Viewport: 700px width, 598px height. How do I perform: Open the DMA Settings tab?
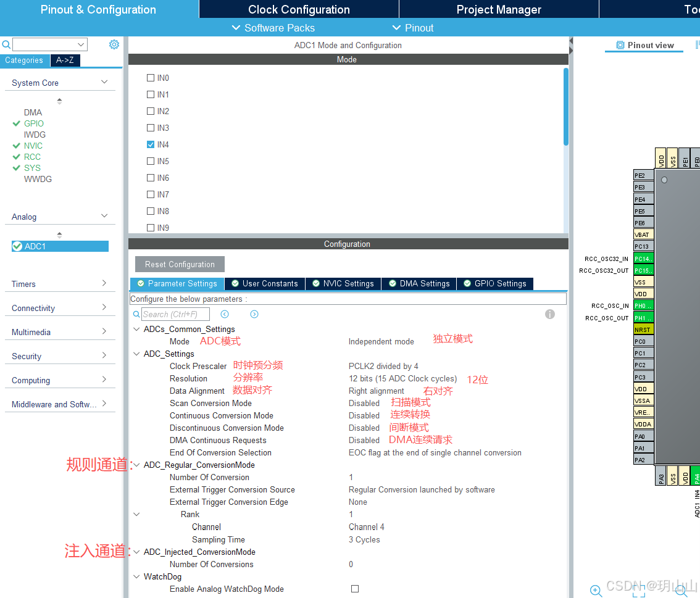[419, 283]
